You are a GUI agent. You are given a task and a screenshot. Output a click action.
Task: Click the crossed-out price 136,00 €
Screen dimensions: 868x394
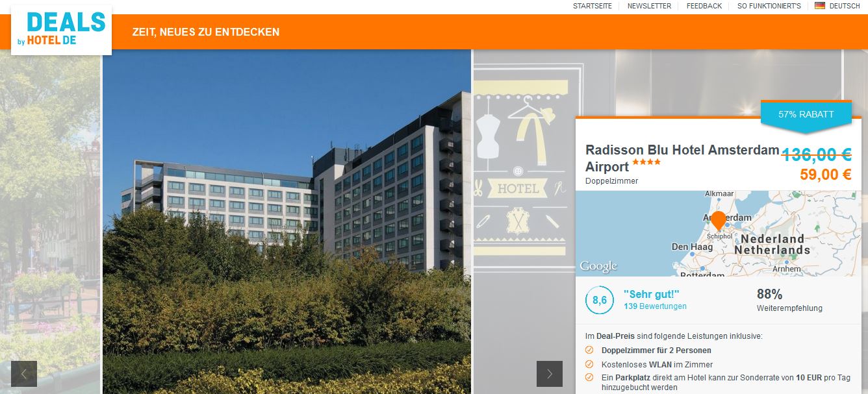coord(816,154)
